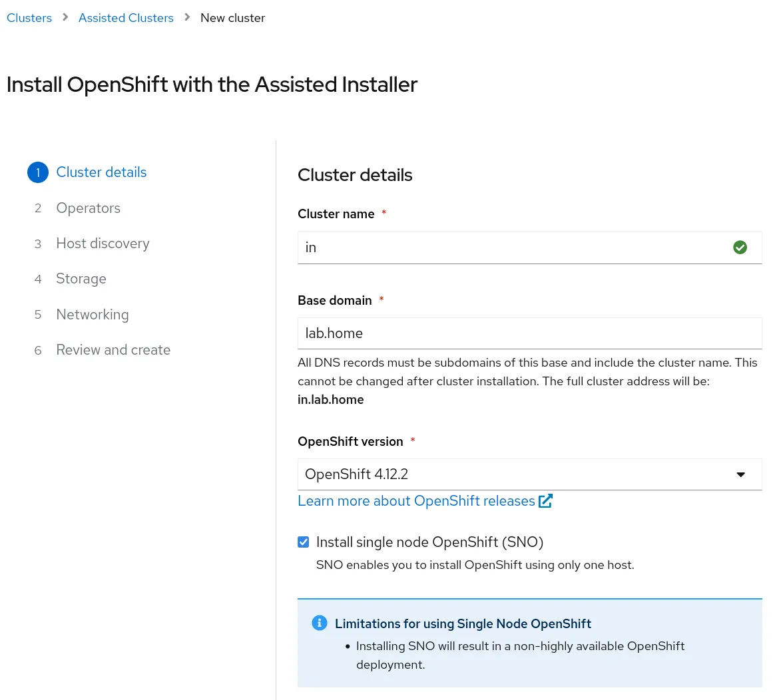Navigate to Assisted Clusters breadcrumb link
Viewport: 775px width, 700px height.
[126, 18]
